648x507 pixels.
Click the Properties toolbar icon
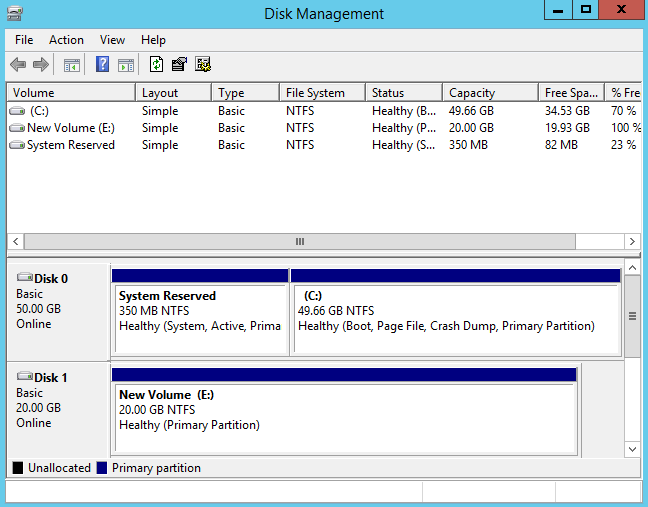click(180, 65)
